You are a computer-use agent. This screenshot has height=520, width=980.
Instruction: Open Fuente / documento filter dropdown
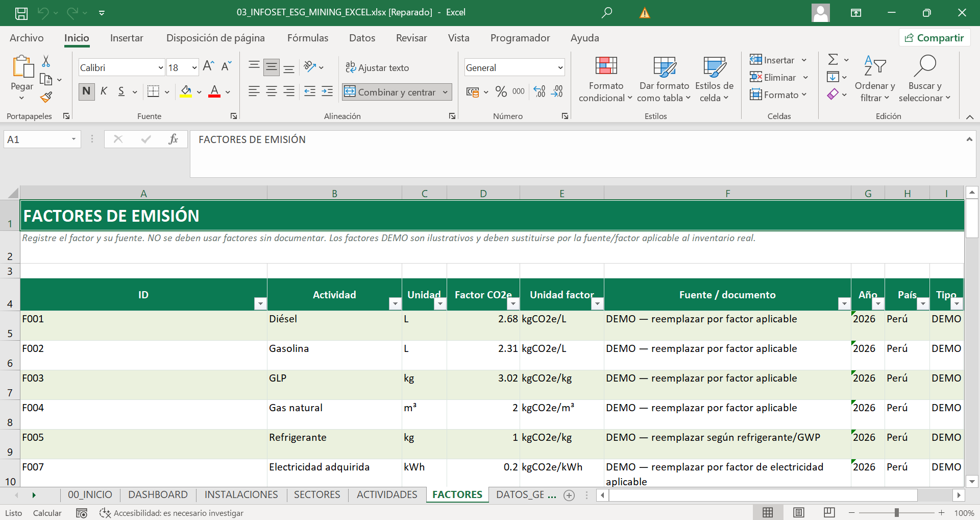click(x=844, y=304)
